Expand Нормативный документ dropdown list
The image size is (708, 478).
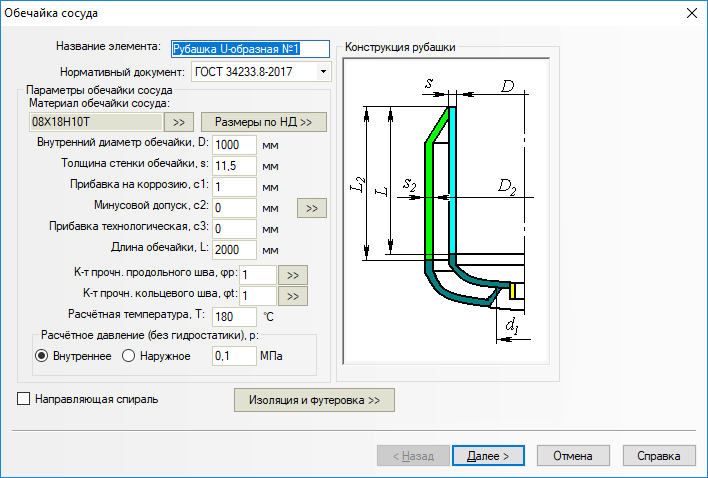click(323, 72)
